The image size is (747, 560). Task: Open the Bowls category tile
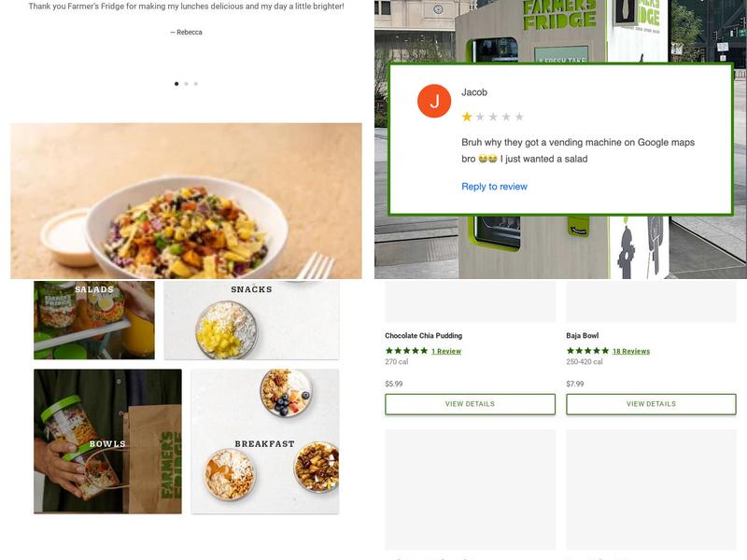(x=107, y=441)
